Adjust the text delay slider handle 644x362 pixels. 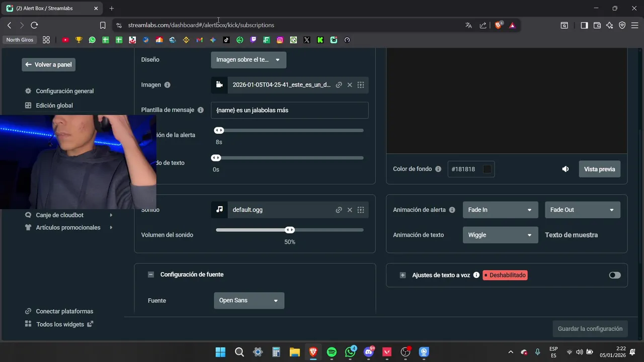216,158
